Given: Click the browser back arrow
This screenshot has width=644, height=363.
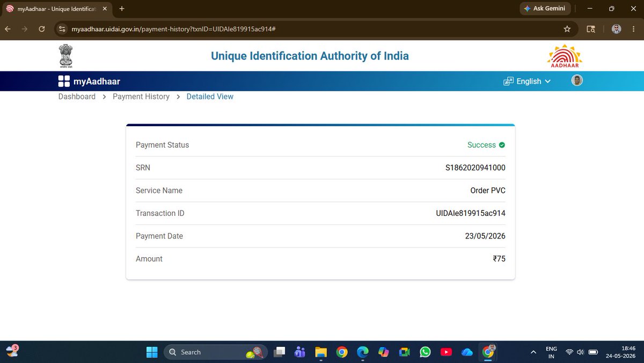Looking at the screenshot, I should (x=8, y=29).
